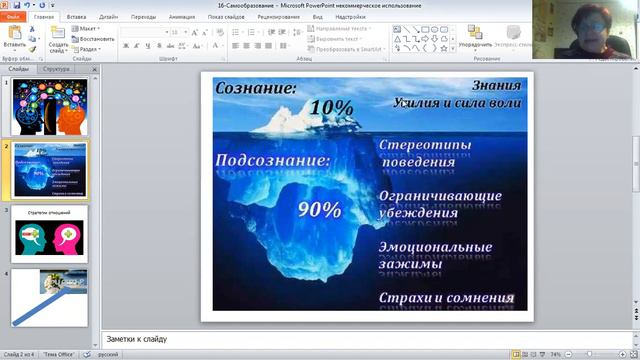
Task: Select the Вид ribbon tab
Action: click(x=318, y=17)
